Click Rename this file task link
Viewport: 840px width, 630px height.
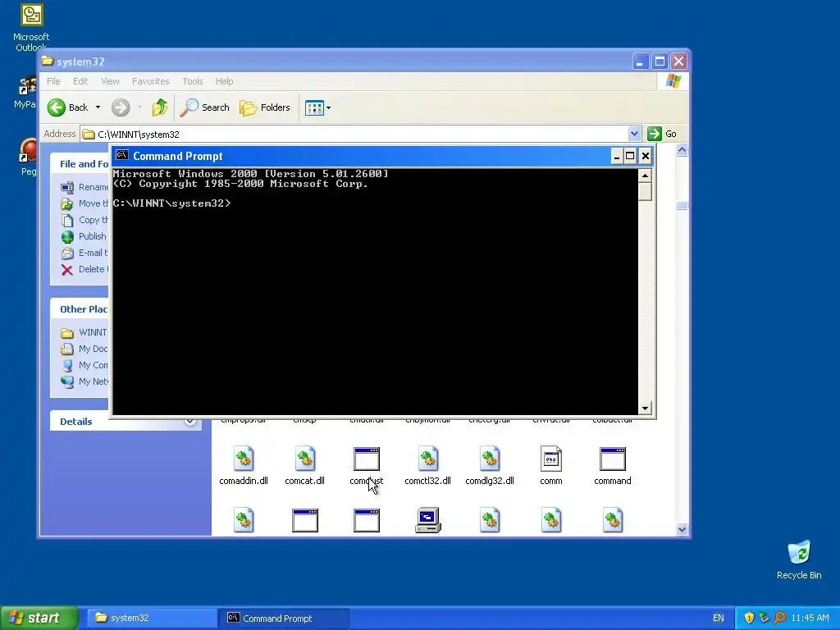[84, 187]
